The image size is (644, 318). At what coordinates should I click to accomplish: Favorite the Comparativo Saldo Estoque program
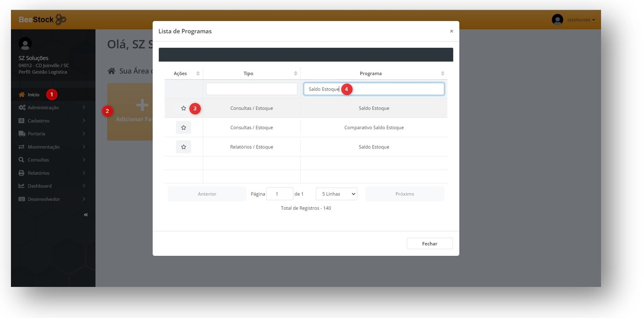[x=183, y=127]
